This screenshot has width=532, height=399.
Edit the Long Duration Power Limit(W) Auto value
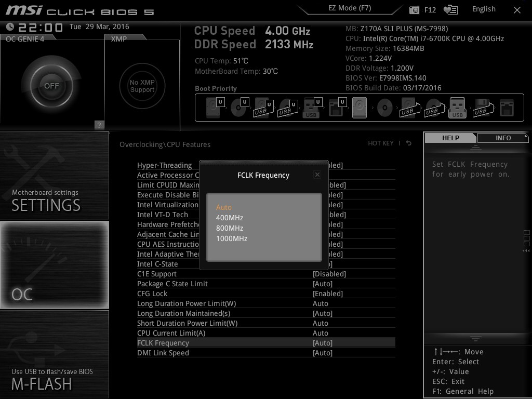pyautogui.click(x=320, y=303)
